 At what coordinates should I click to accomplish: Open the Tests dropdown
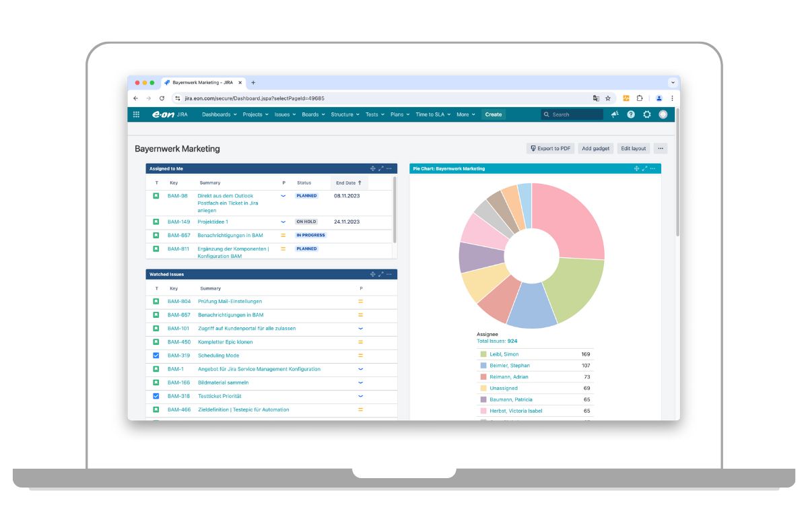tap(375, 114)
